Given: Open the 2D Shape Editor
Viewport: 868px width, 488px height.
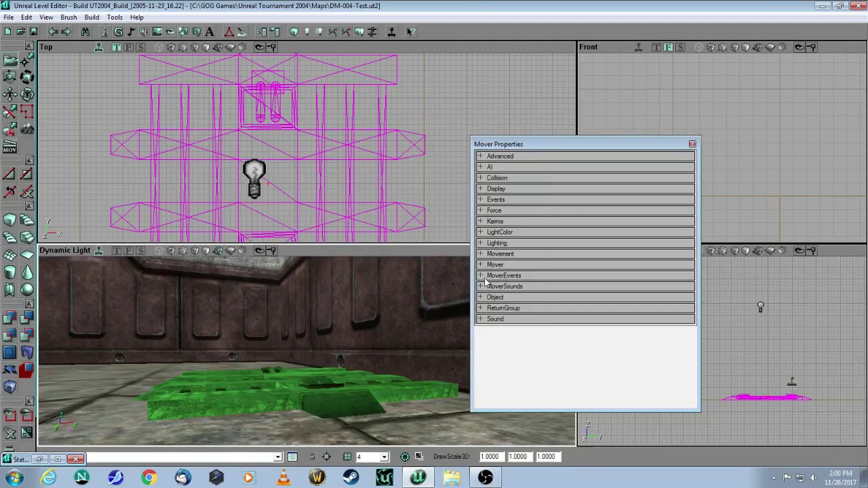Looking at the screenshot, I should click(229, 32).
